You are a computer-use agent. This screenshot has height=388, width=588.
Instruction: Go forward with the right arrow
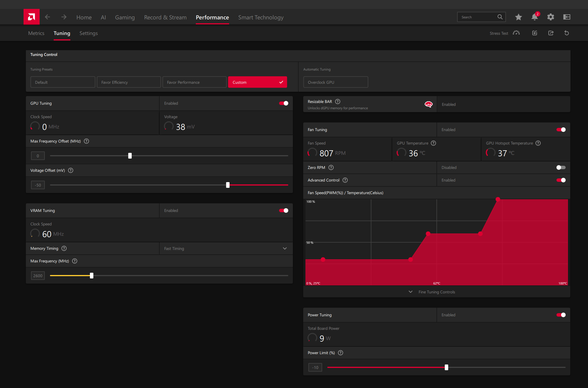point(64,17)
